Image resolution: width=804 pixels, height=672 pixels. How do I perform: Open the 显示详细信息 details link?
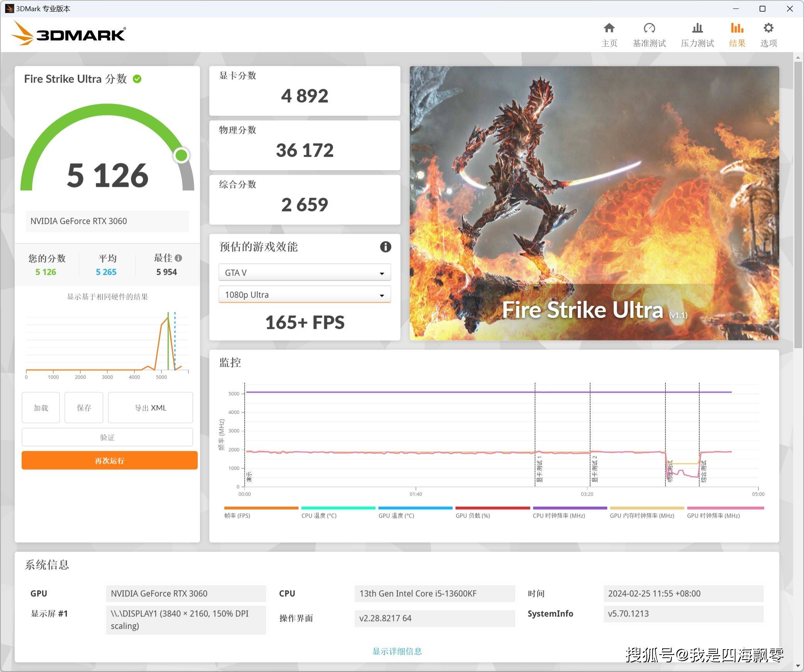397,651
